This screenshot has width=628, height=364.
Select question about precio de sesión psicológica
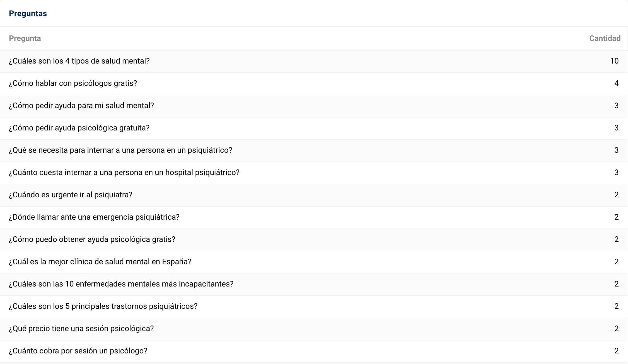point(81,329)
